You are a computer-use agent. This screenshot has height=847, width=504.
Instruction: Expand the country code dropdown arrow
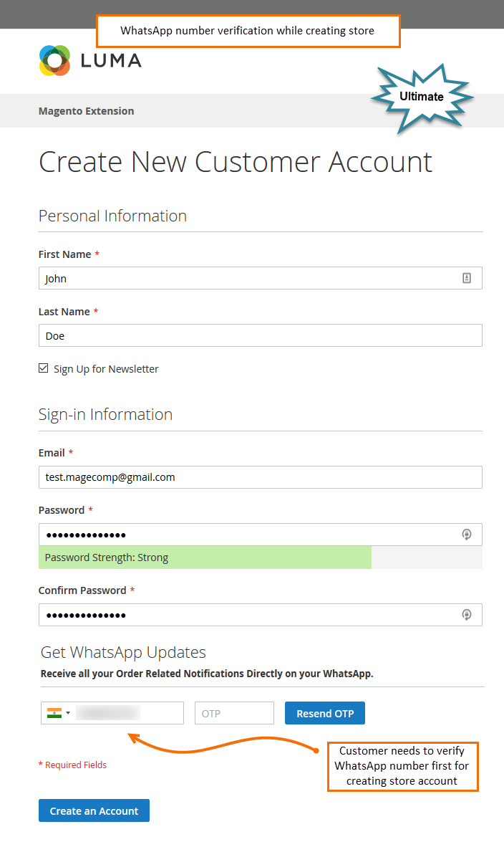pyautogui.click(x=68, y=713)
